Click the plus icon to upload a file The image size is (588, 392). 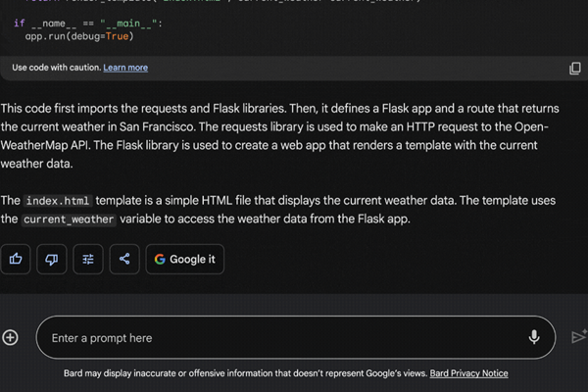[x=11, y=337]
